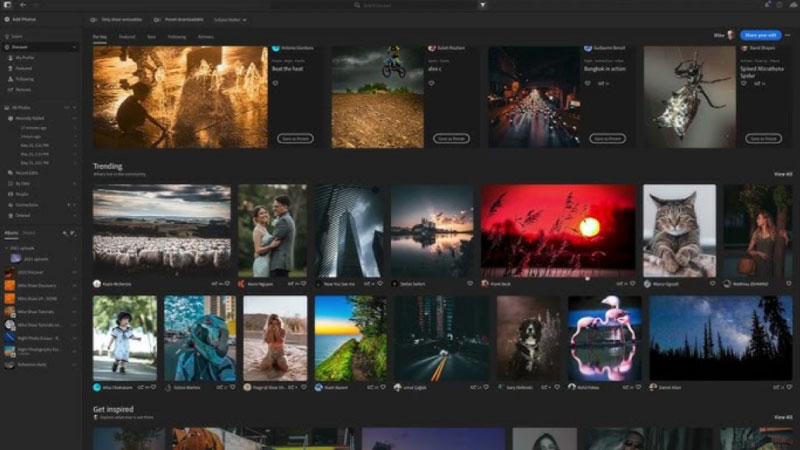Click the Share your edit button

(761, 34)
